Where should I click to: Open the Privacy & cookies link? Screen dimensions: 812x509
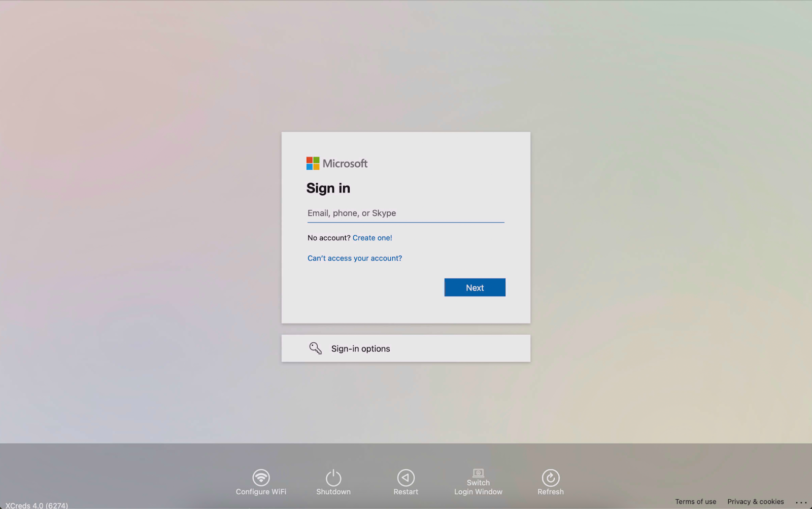click(x=756, y=501)
